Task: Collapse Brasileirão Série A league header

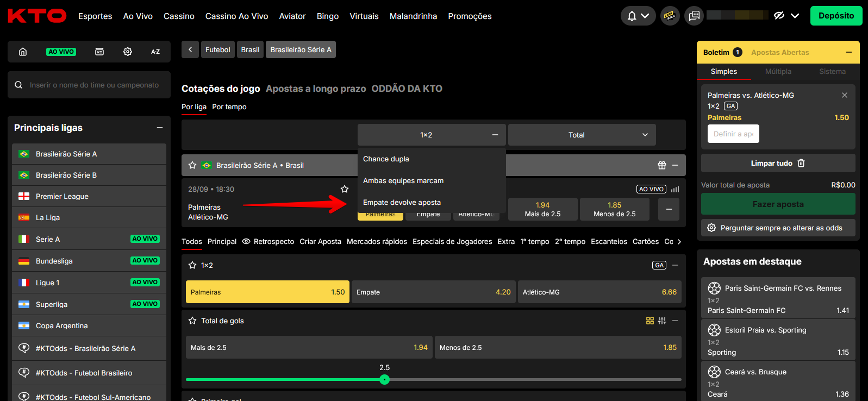Action: tap(675, 165)
